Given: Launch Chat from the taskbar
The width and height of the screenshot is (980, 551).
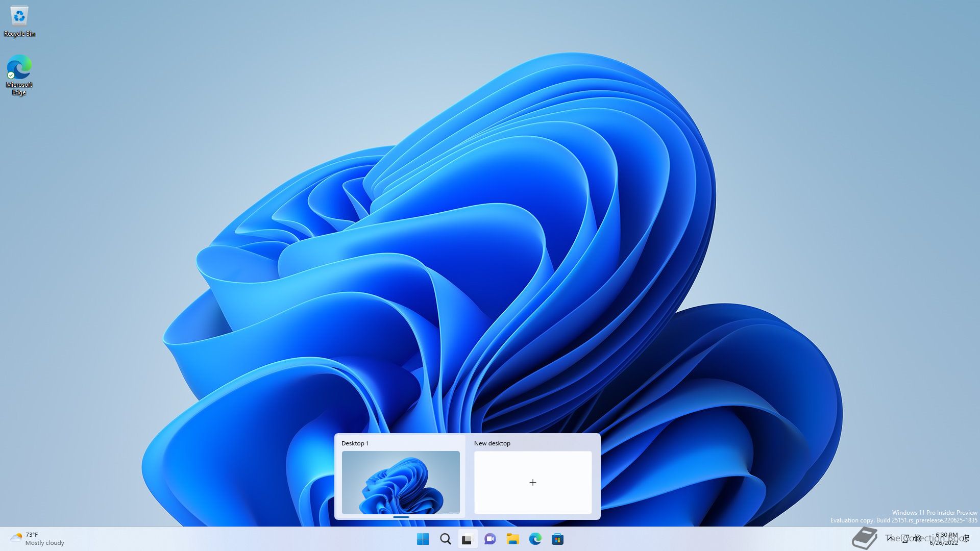Looking at the screenshot, I should [x=490, y=539].
